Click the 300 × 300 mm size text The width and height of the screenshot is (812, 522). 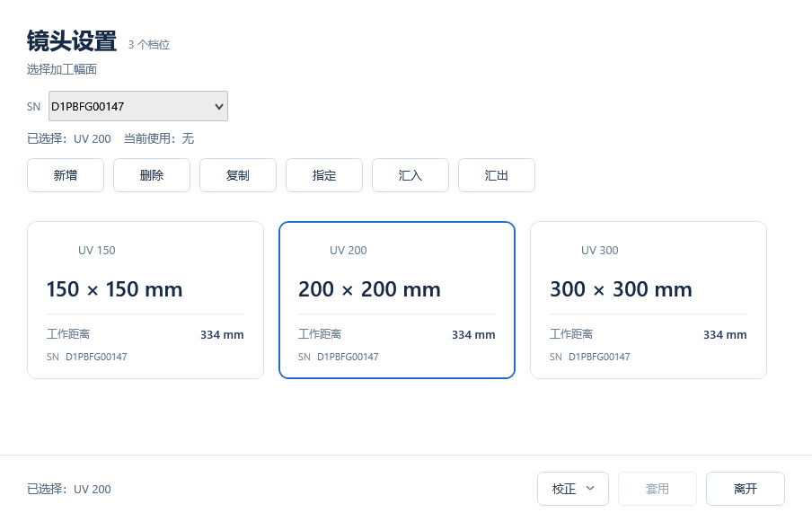tap(621, 289)
